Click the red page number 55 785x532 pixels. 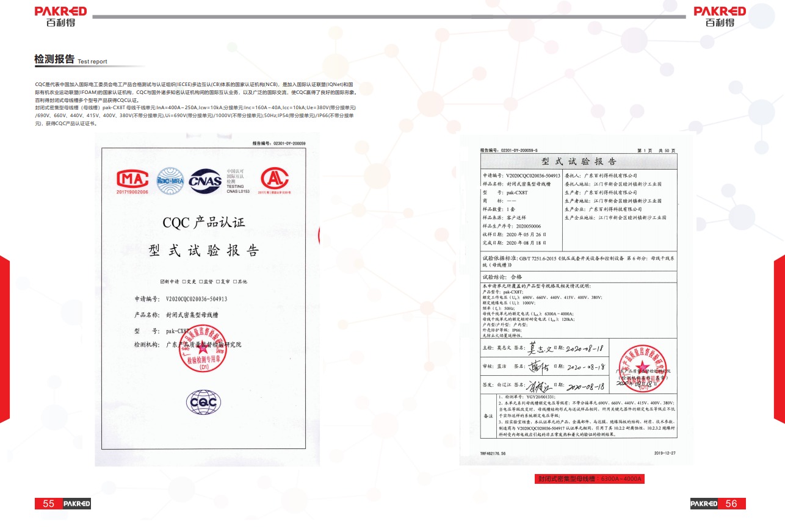point(48,504)
